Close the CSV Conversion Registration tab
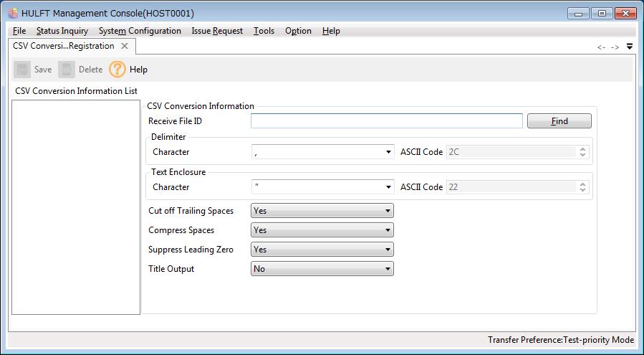The width and height of the screenshot is (644, 355). click(125, 46)
